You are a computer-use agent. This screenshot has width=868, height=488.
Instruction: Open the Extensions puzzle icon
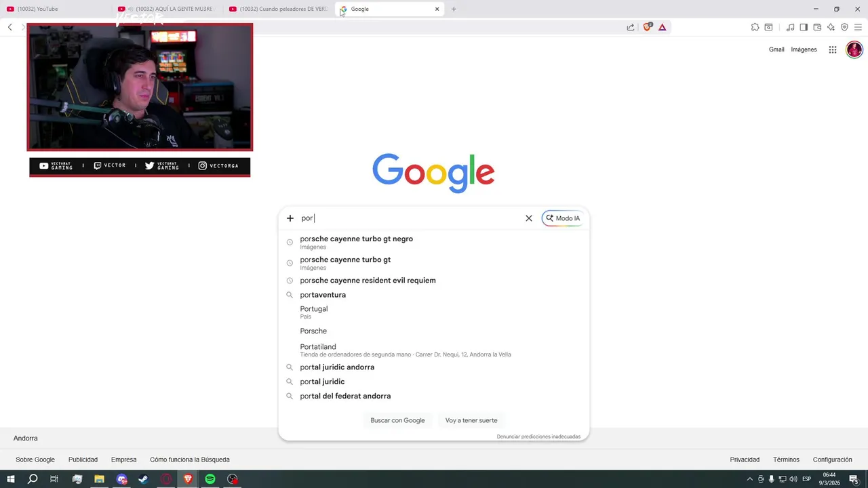click(755, 27)
